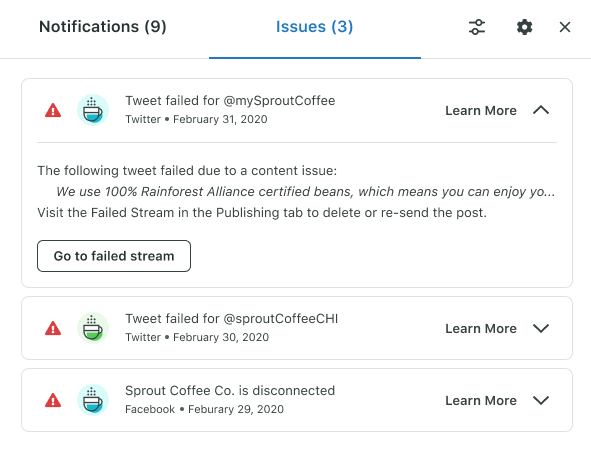
Task: Expand the Sprout Coffee Co. disconnected card
Action: 541,400
